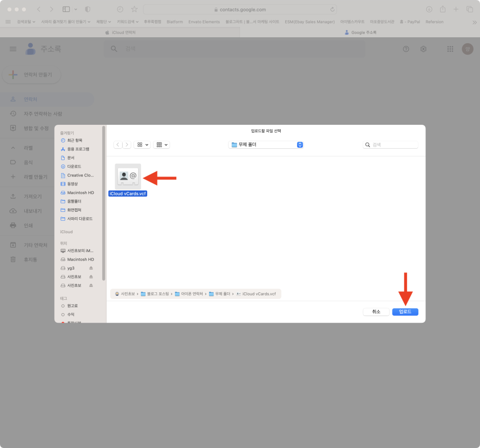Click Safari forward button
The height and width of the screenshot is (448, 480).
52,9
